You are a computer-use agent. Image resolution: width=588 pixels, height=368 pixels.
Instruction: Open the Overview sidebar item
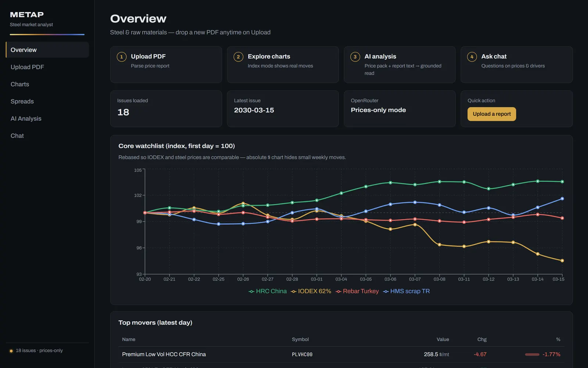click(x=47, y=50)
